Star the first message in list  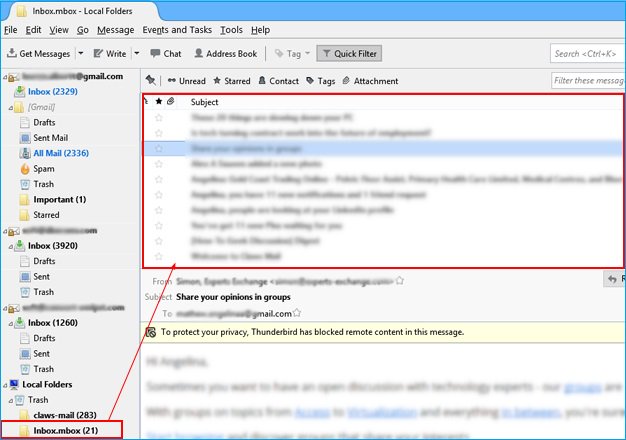tap(159, 117)
